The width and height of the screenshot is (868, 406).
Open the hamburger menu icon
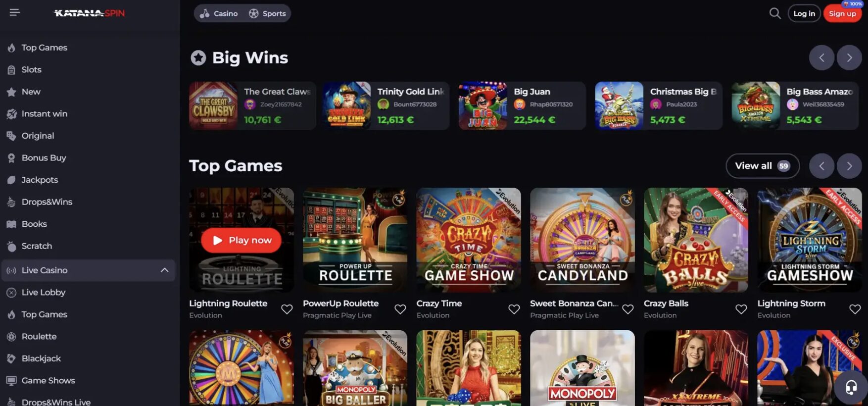pyautogui.click(x=14, y=12)
